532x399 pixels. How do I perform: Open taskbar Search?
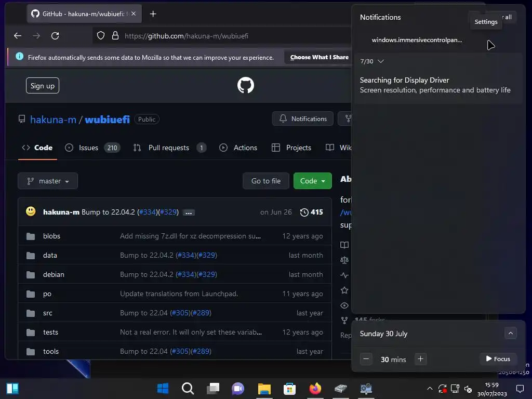point(188,389)
